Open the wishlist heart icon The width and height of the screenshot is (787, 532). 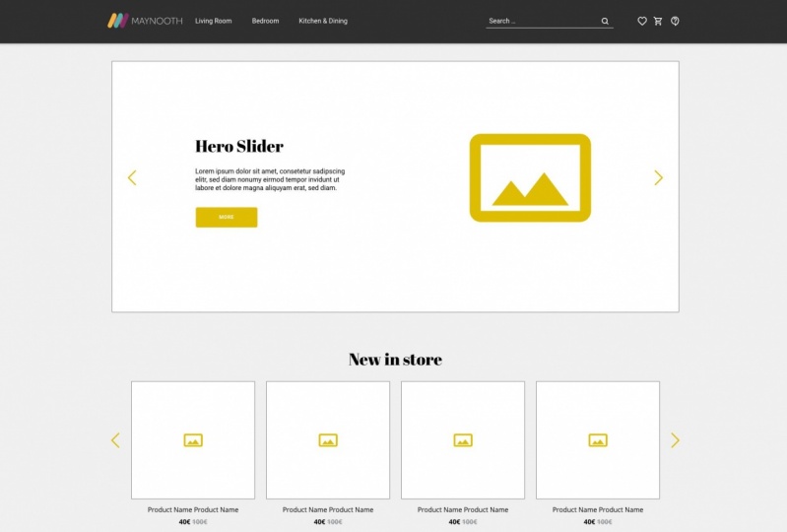(x=642, y=21)
